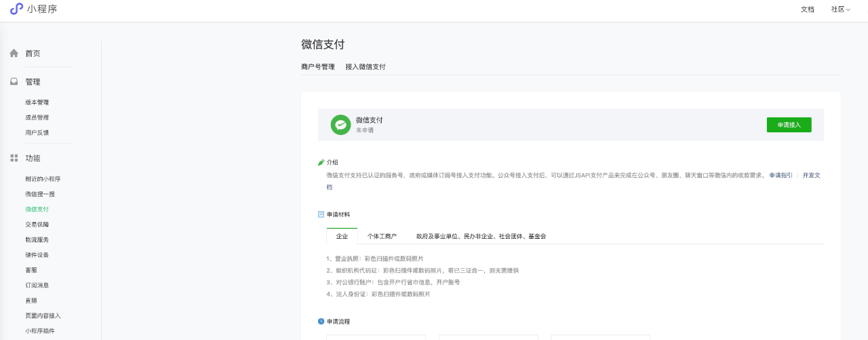Switch to 商户号管理 tab

[318, 67]
